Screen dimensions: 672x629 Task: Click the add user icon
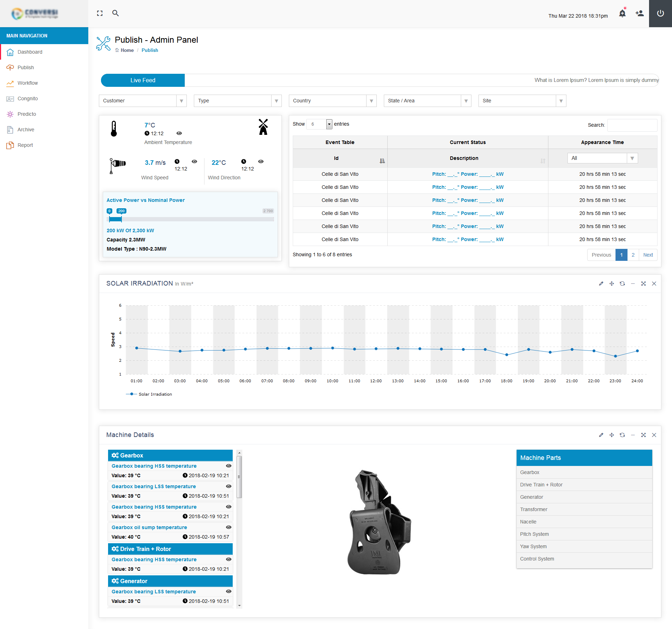pyautogui.click(x=640, y=14)
